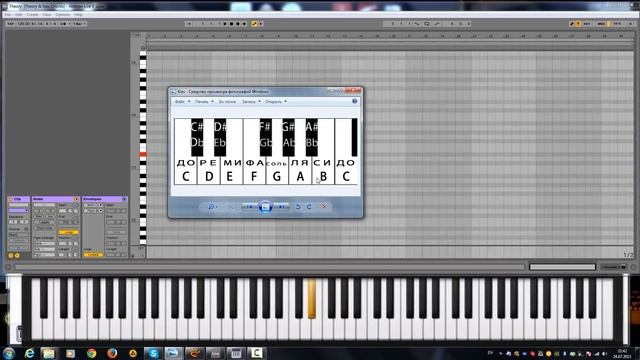Click the red X delete icon in Photo Viewer
Image resolution: width=640 pixels, height=360 pixels.
324,207
